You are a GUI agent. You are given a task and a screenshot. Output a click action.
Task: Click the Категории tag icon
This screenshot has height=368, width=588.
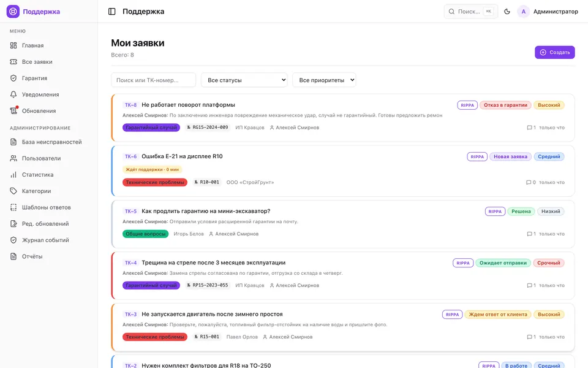click(13, 191)
